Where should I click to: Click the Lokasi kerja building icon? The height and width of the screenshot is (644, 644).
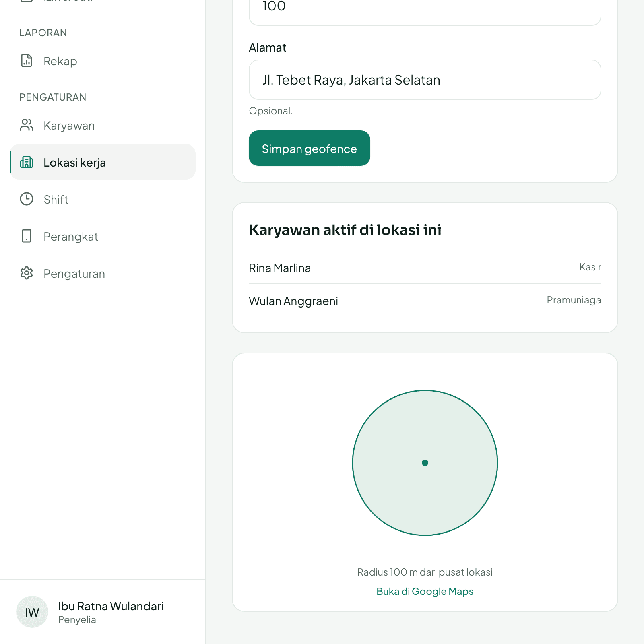click(x=27, y=162)
